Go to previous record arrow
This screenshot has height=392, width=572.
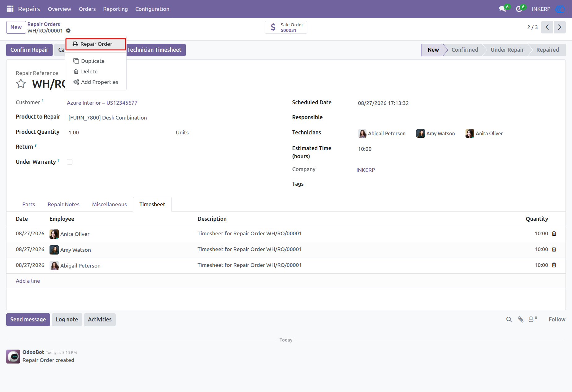tap(547, 27)
